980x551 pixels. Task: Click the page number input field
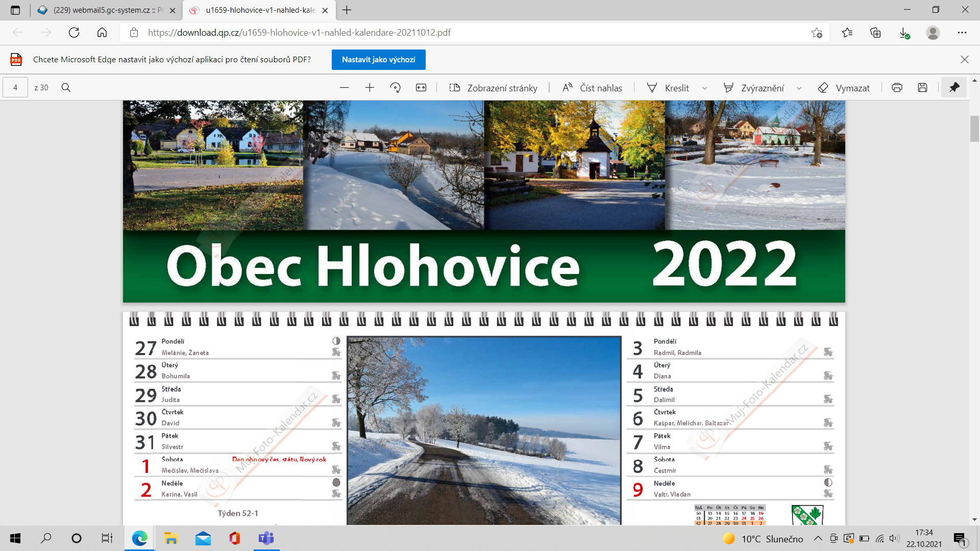point(15,88)
